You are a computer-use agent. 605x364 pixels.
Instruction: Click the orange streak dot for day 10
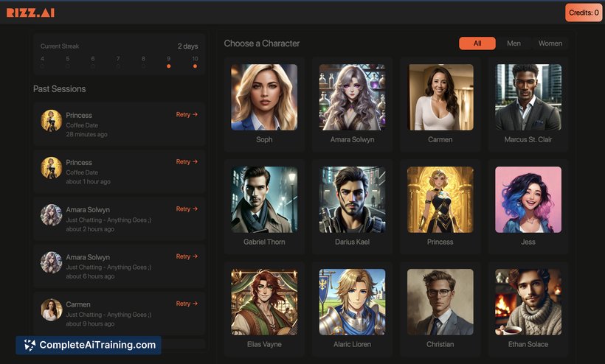point(195,66)
